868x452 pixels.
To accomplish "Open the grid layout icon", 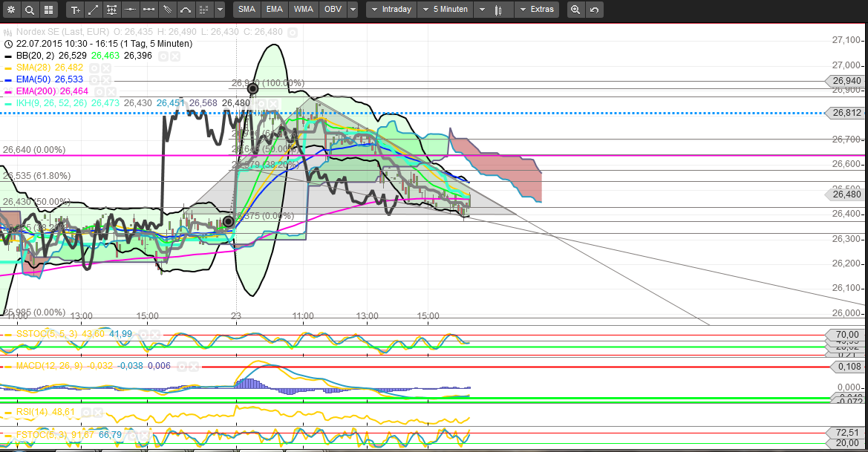I will click(48, 10).
